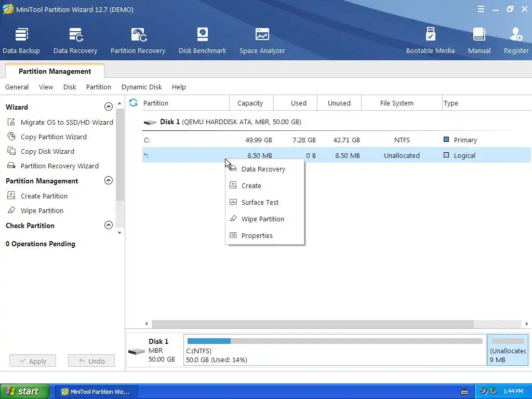Choose Surface Test in context menu
The image size is (532, 399).
point(264,202)
